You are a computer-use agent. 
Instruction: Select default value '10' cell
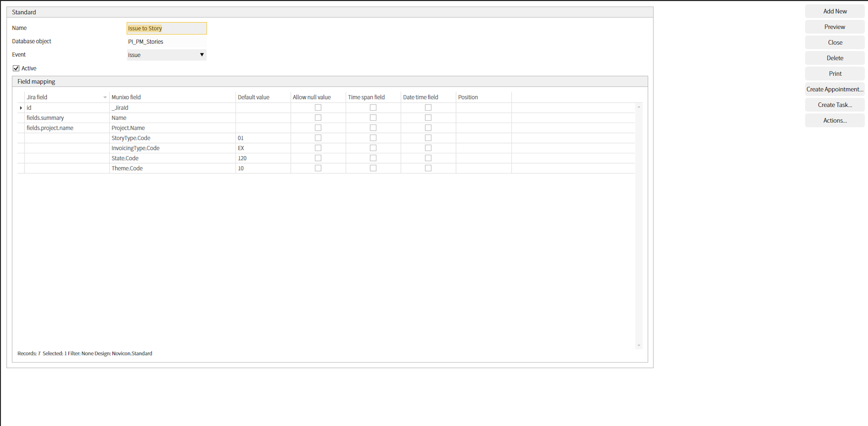click(x=263, y=169)
